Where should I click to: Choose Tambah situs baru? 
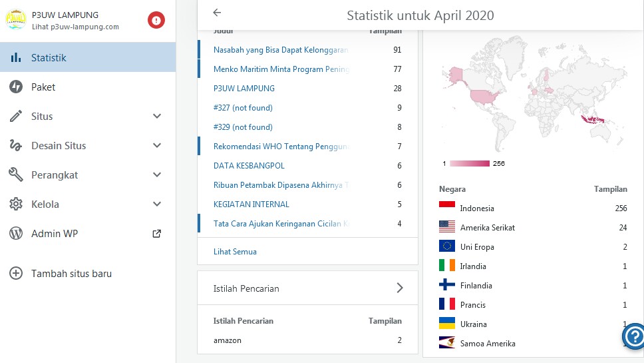88,273
